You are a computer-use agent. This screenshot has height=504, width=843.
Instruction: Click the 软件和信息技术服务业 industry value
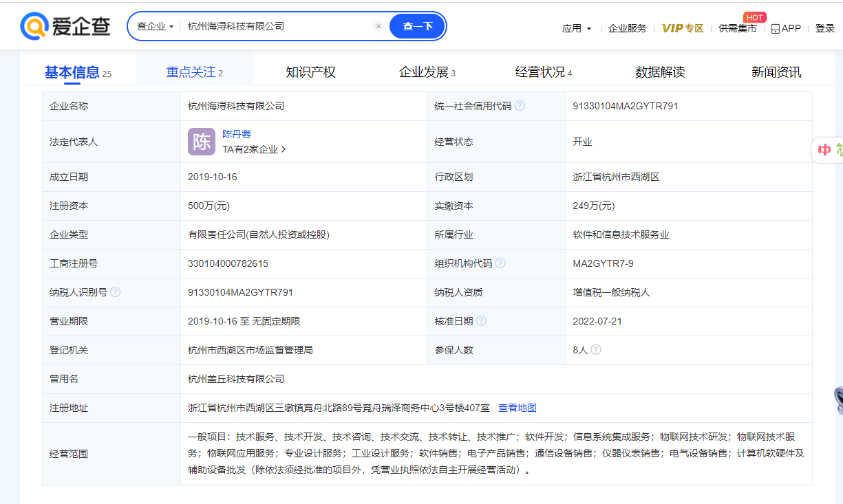[x=621, y=234]
